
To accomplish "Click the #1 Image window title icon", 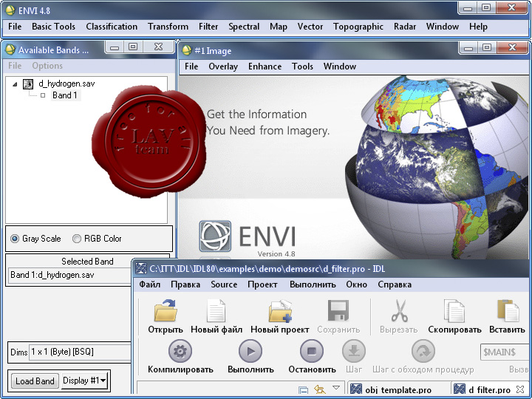I will [x=187, y=50].
